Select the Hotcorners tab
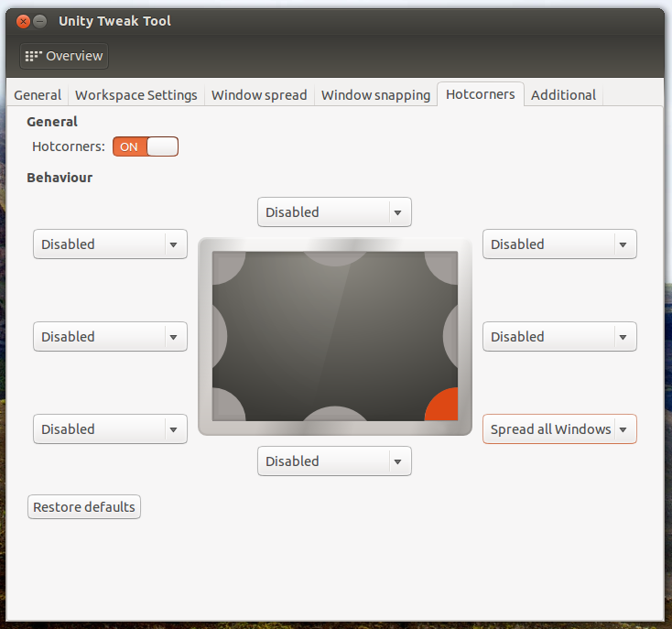 (481, 94)
